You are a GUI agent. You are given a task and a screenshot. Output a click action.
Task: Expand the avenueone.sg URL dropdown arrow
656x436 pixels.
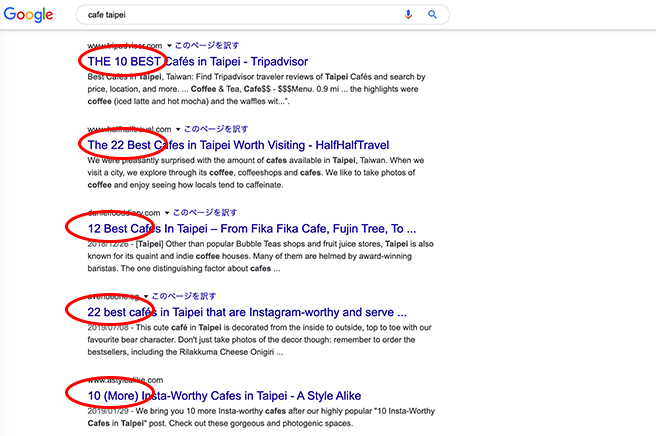(x=146, y=296)
